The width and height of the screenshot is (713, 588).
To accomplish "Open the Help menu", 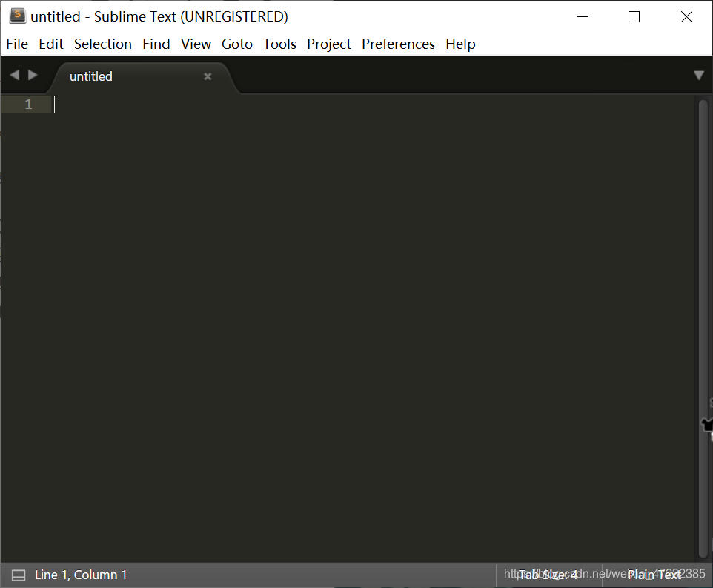I will pos(460,44).
